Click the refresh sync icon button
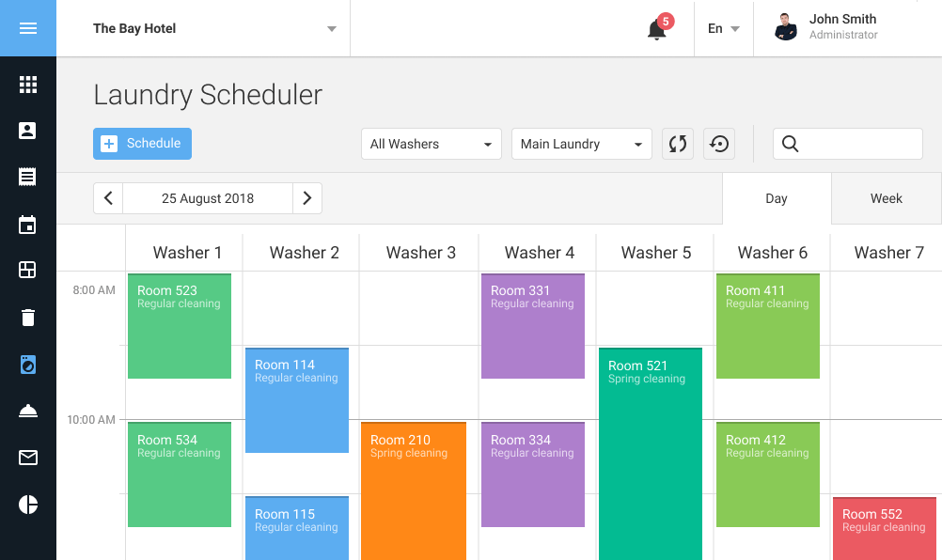942x560 pixels. click(x=678, y=144)
